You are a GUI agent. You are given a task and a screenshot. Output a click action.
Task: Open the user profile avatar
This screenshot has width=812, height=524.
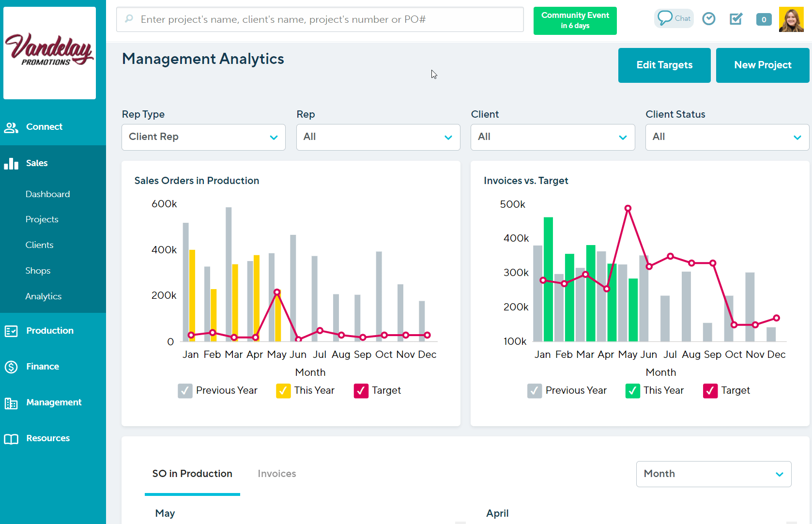pos(791,19)
